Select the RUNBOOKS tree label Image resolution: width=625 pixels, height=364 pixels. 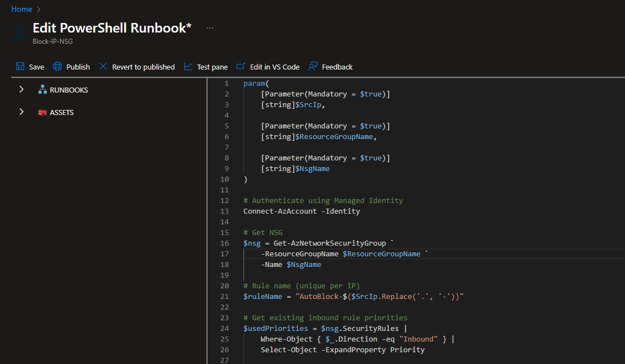coord(68,90)
